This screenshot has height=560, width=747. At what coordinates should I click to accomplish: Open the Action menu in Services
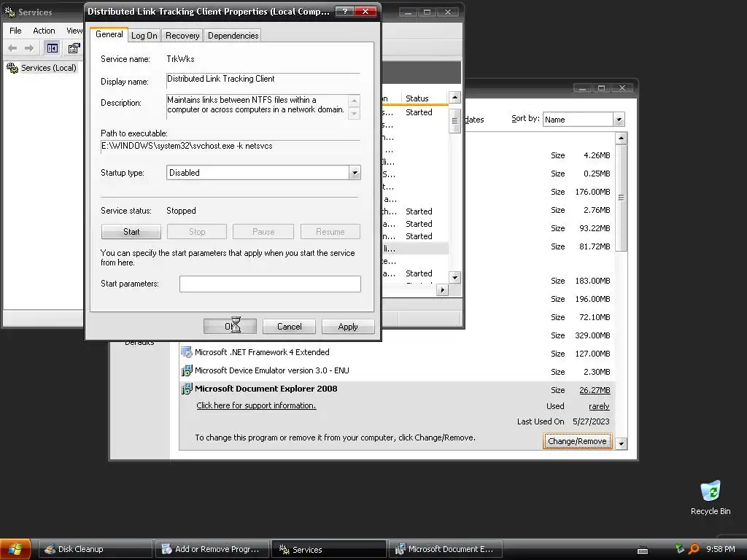[x=44, y=31]
